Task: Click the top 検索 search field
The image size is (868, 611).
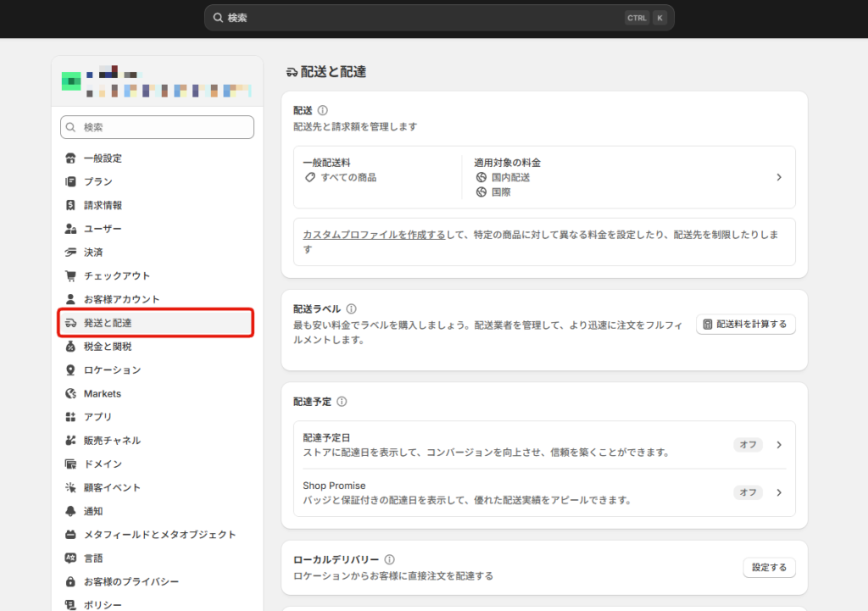Action: pos(438,17)
